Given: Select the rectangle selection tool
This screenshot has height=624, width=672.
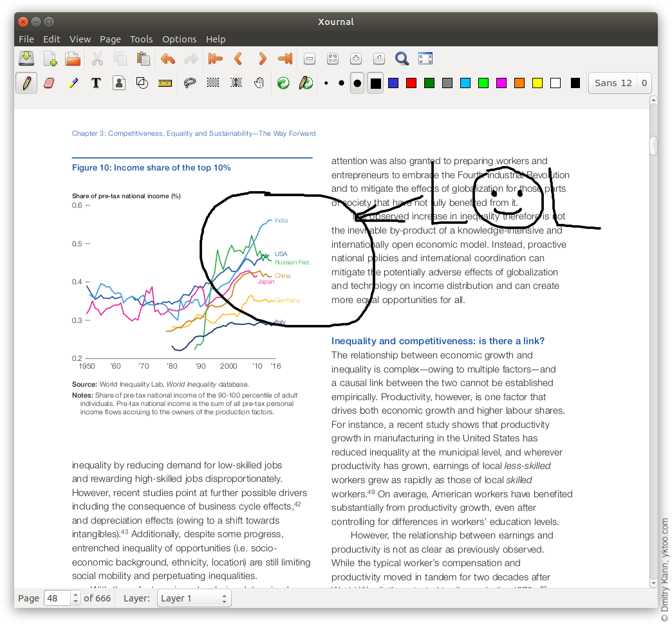Looking at the screenshot, I should point(213,82).
